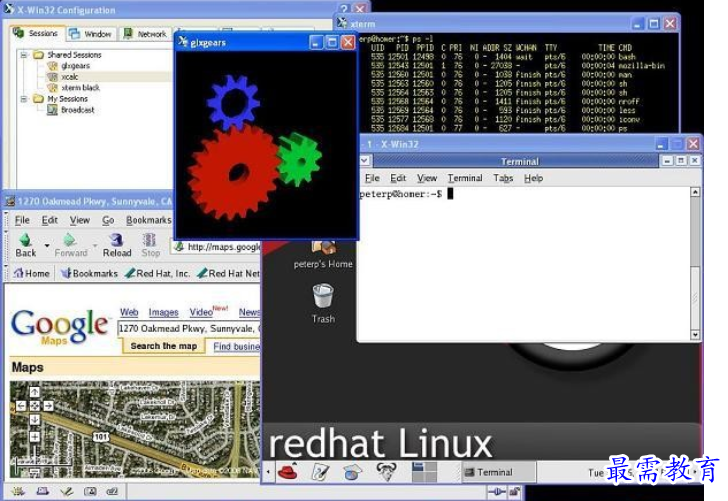The image size is (728, 501).
Task: Pan the map left with arrow control
Action: pyautogui.click(x=21, y=406)
